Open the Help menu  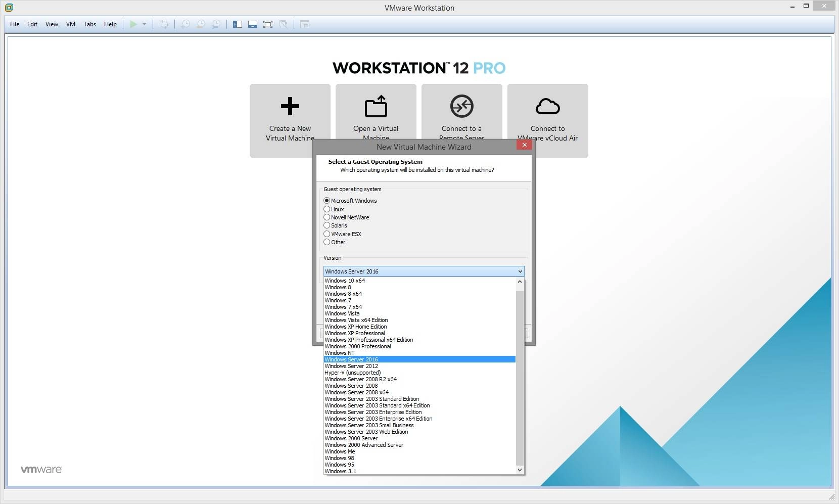tap(110, 24)
